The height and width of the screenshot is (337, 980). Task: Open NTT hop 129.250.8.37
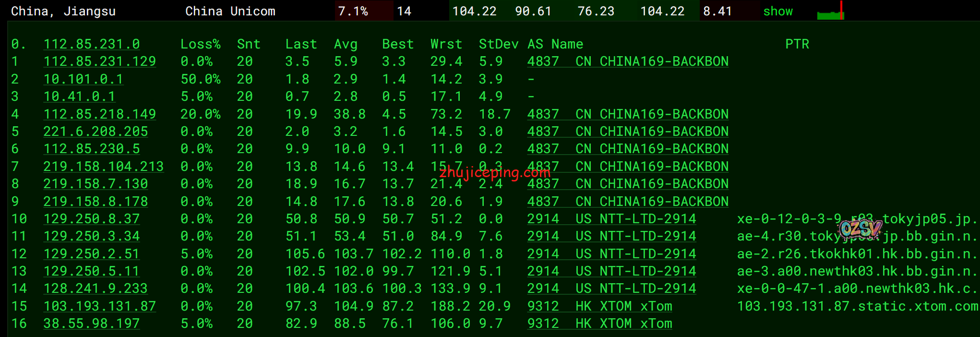91,219
